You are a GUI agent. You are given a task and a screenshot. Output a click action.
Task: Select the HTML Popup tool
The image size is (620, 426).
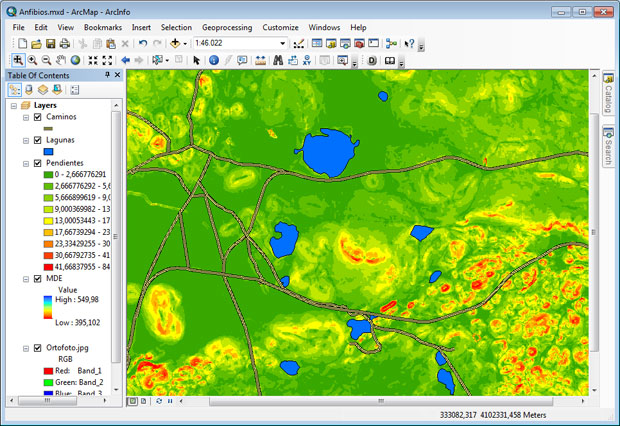(242, 60)
